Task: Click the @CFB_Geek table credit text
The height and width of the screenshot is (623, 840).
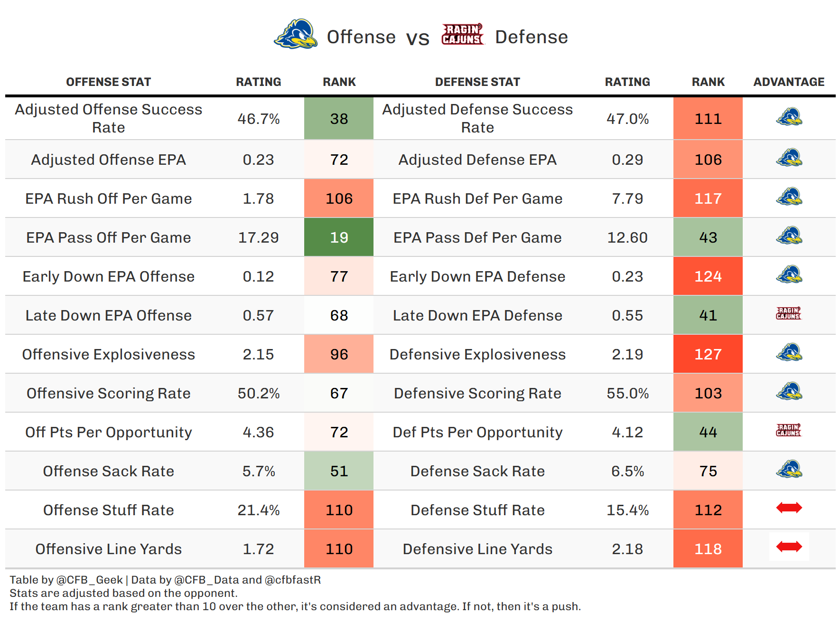Action: tap(89, 580)
